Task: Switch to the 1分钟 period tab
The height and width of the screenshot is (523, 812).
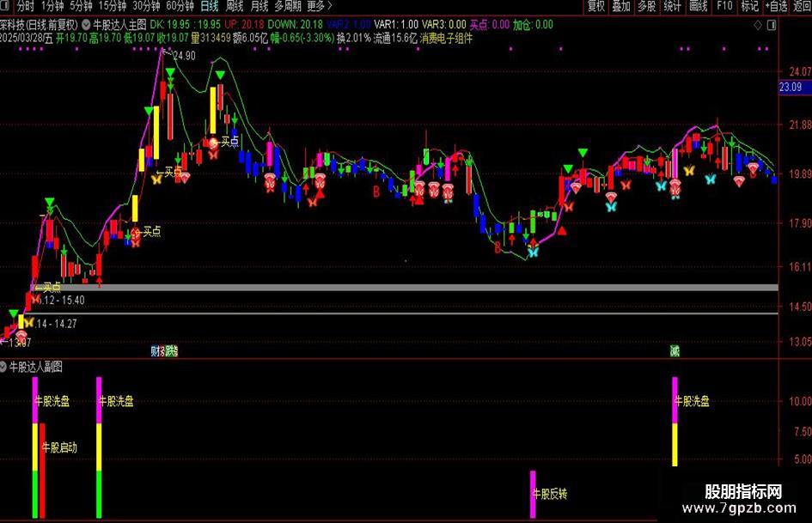Action: coord(52,6)
